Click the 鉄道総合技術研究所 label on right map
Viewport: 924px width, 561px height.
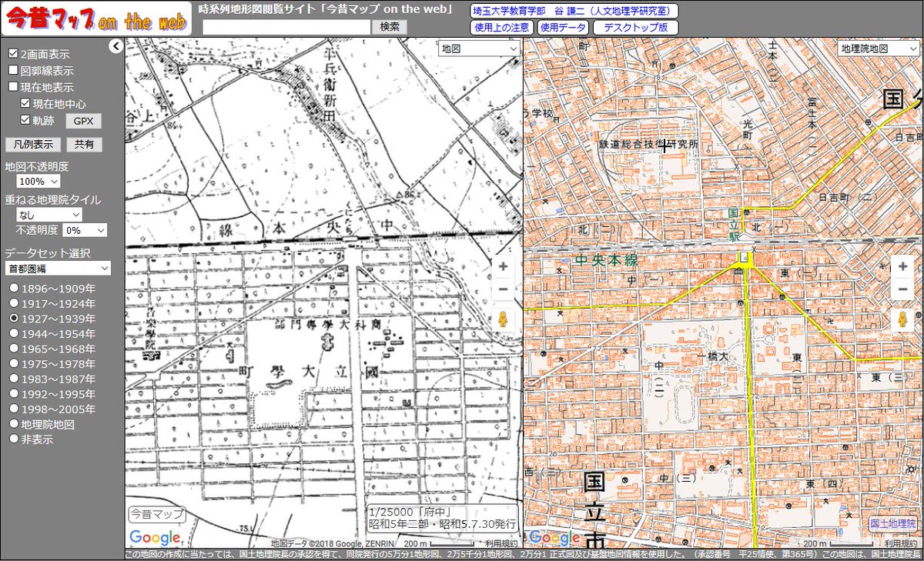tap(649, 144)
